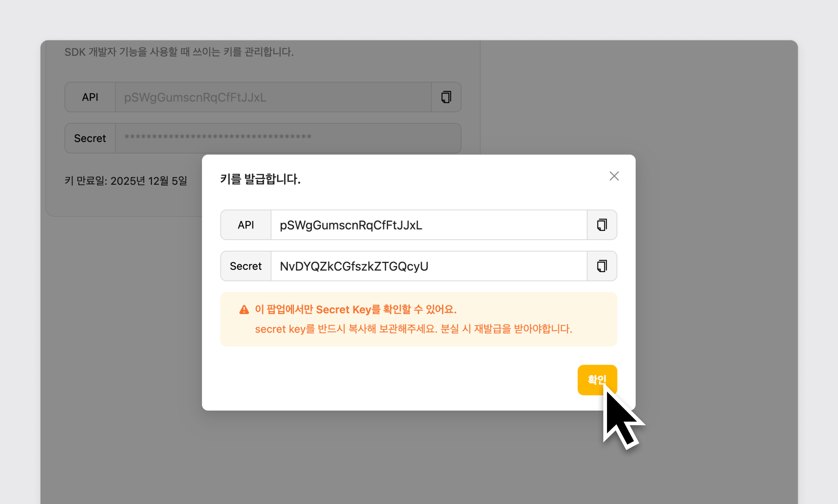Copy the API key in the popup
Image resolution: width=838 pixels, height=504 pixels.
coord(601,225)
